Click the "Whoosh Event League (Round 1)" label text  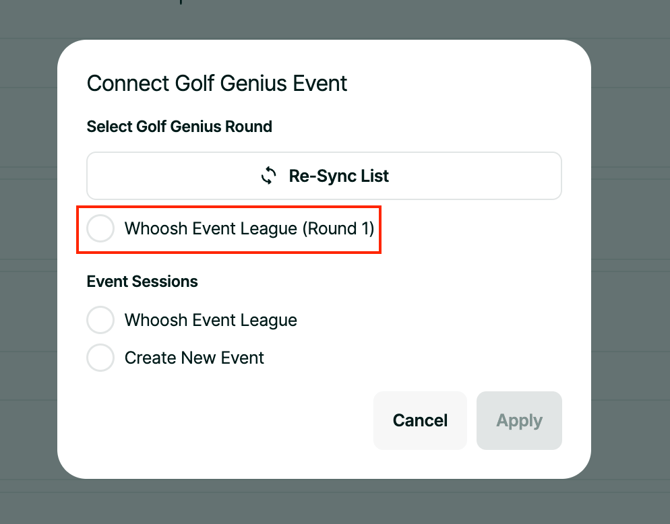tap(249, 228)
